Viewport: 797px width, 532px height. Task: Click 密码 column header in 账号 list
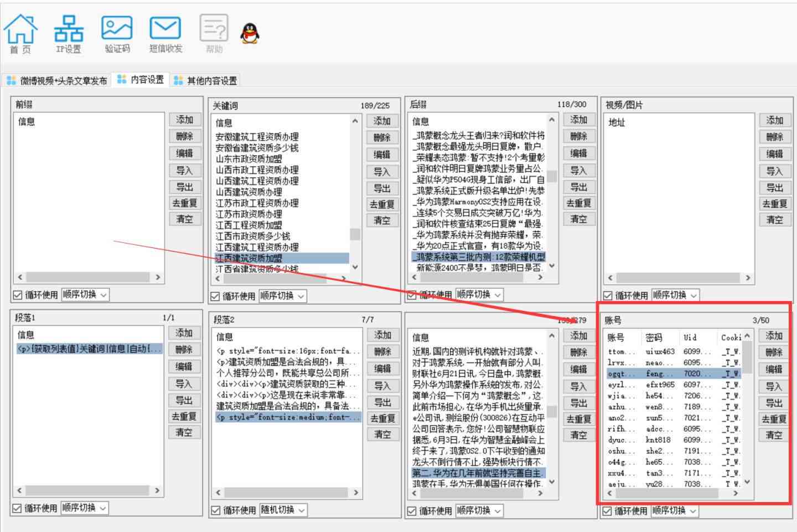click(661, 337)
